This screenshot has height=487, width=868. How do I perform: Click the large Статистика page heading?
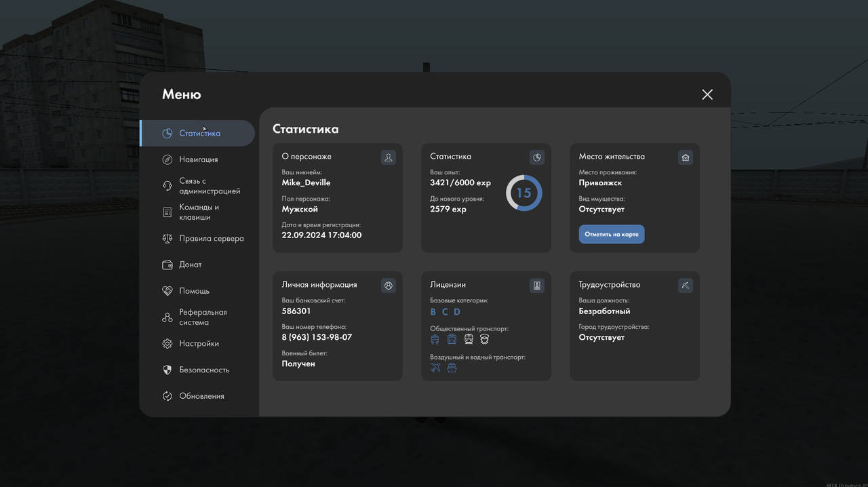pos(306,129)
